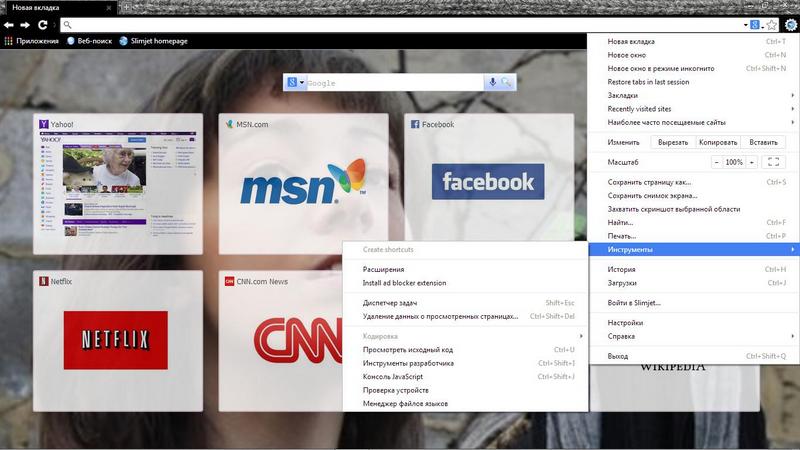Choose 'Restore tabs in last session'
Image resolution: width=800 pixels, height=450 pixels.
pyautogui.click(x=694, y=82)
